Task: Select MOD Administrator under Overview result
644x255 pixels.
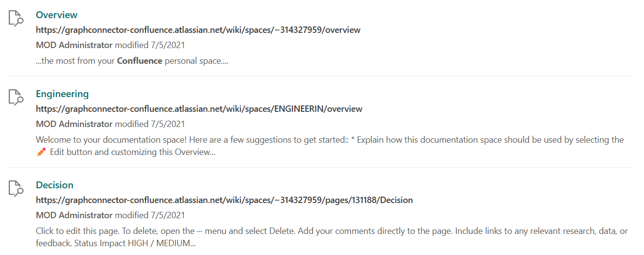Action: click(74, 45)
